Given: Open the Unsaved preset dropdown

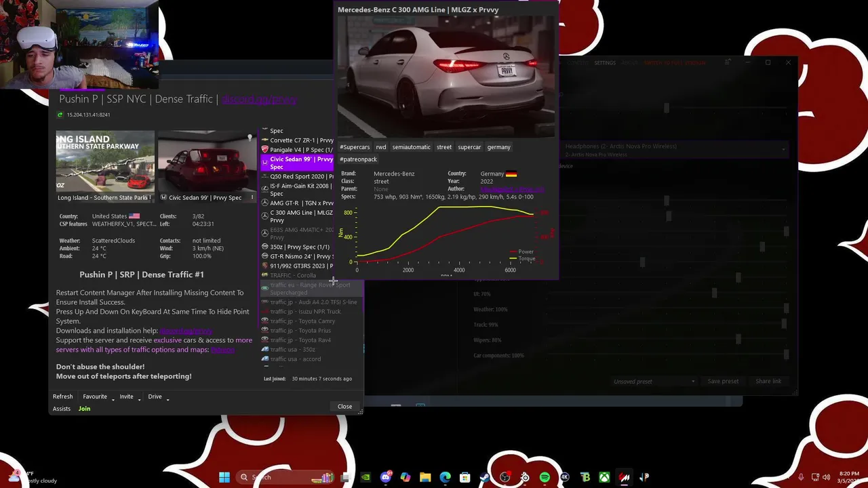Looking at the screenshot, I should point(654,382).
